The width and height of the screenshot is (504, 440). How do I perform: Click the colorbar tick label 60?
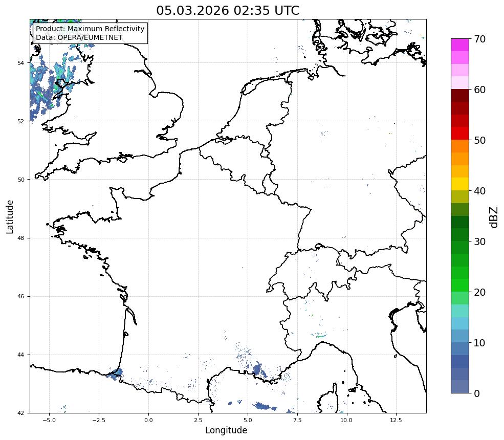pyautogui.click(x=479, y=90)
